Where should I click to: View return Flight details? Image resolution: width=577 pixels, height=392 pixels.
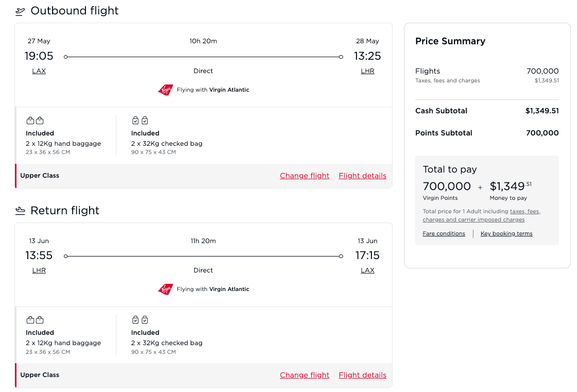coord(362,375)
